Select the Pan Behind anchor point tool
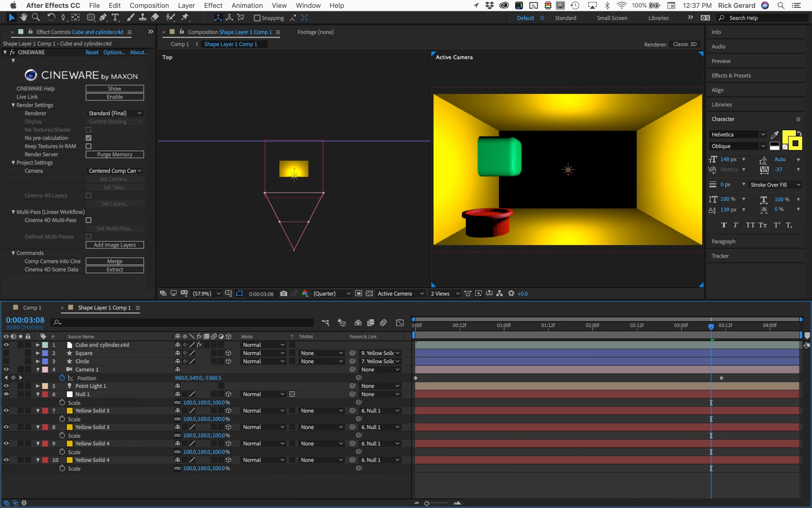 click(76, 17)
